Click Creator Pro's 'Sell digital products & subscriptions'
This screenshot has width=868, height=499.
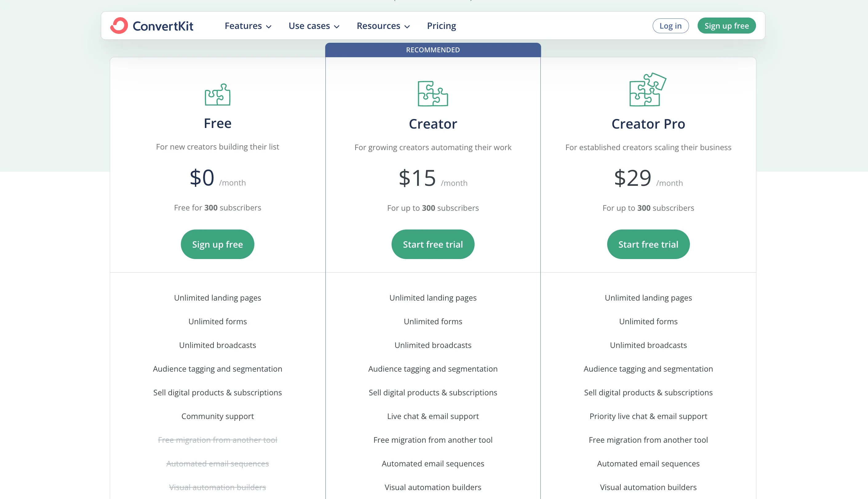[648, 393]
